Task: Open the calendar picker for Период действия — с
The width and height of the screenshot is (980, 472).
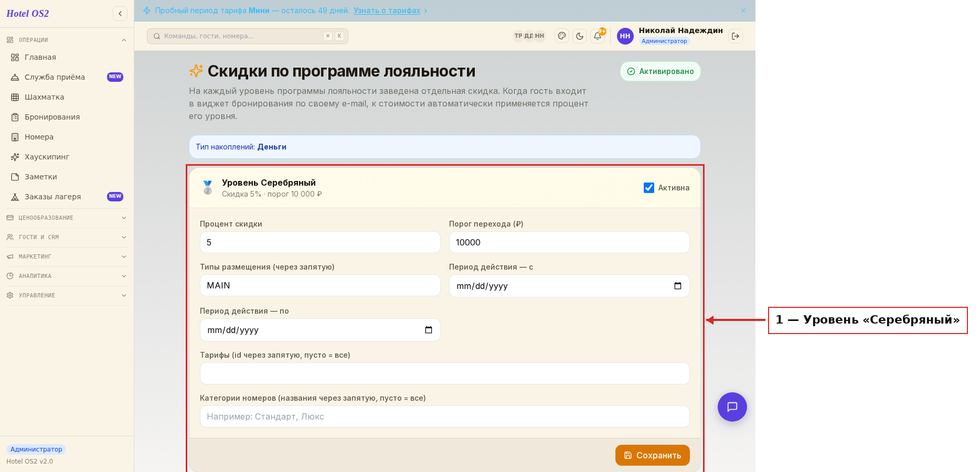Action: tap(678, 286)
